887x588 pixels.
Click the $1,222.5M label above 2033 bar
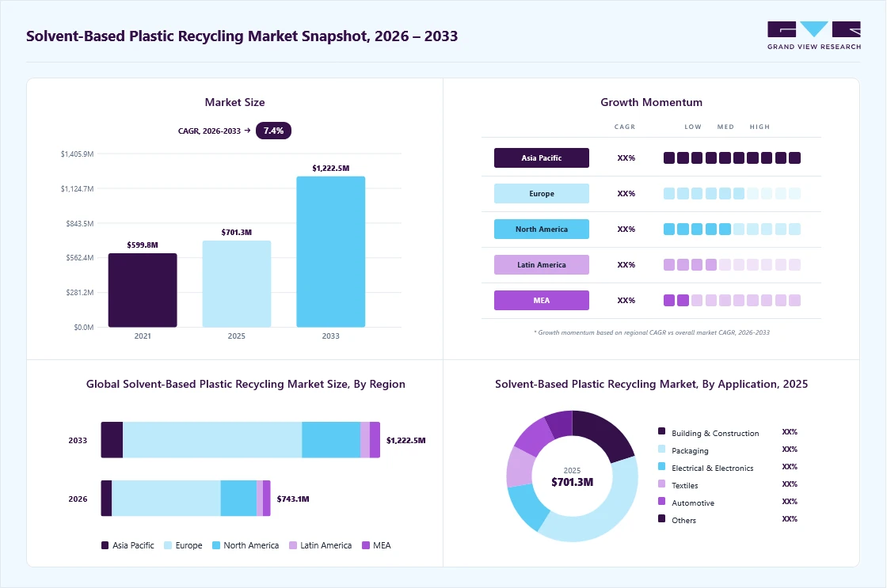click(x=331, y=168)
